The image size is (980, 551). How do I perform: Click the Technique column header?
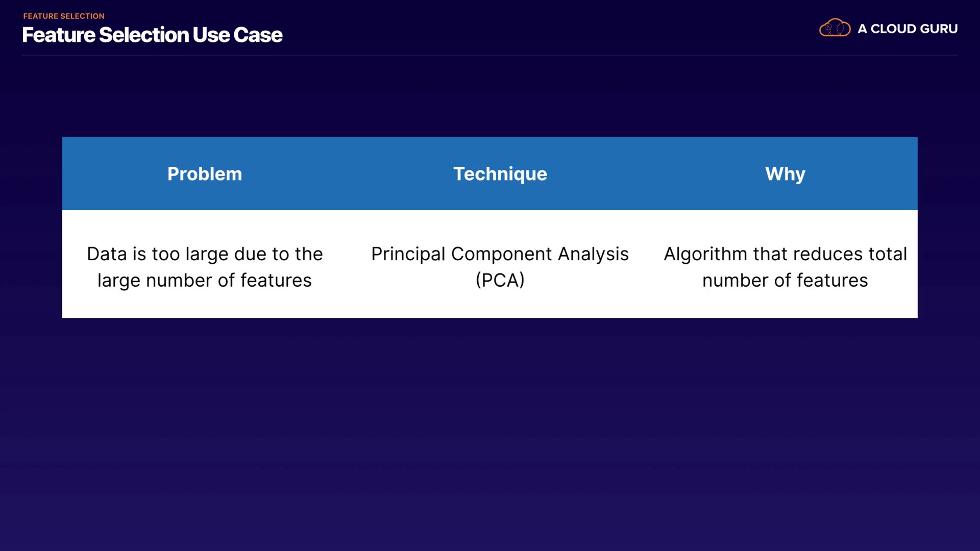point(500,174)
